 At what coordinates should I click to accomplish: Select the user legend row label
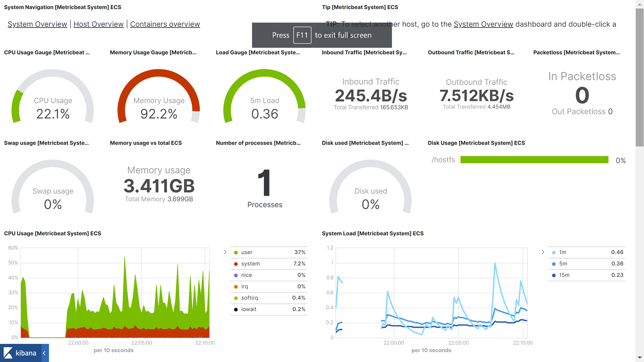pyautogui.click(x=247, y=252)
